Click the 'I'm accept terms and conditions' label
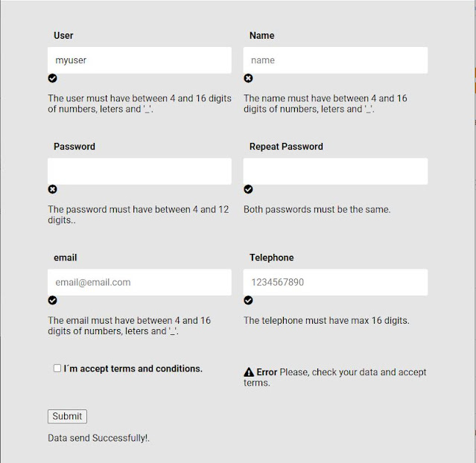Viewport: 476px width, 463px height. 133,368
